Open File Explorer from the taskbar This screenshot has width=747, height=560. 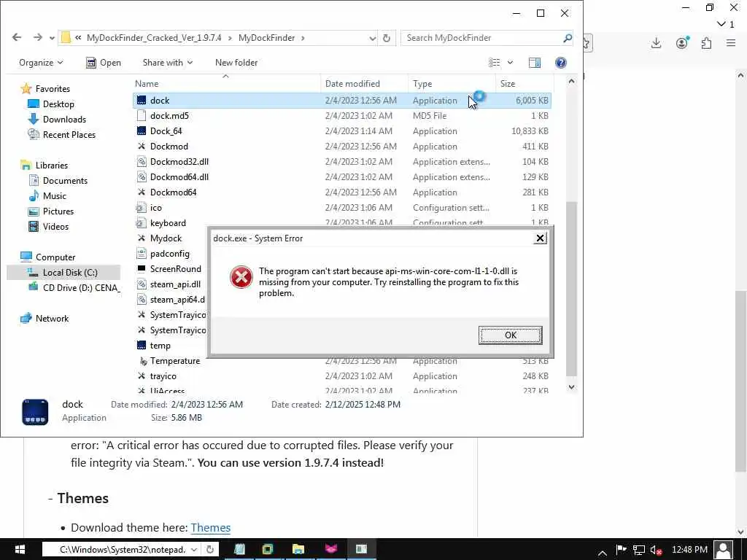coord(298,550)
